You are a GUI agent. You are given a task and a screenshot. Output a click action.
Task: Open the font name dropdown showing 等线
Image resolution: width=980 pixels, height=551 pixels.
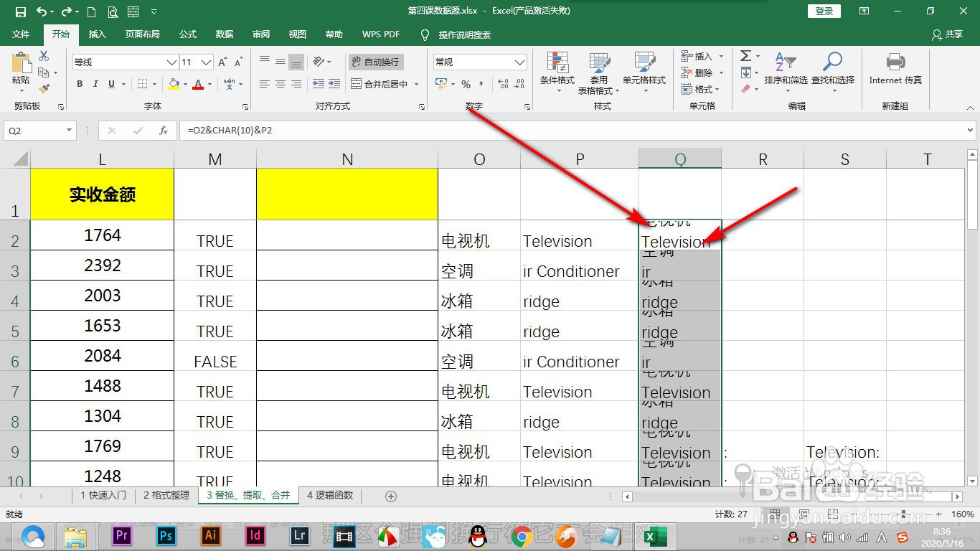click(x=171, y=62)
